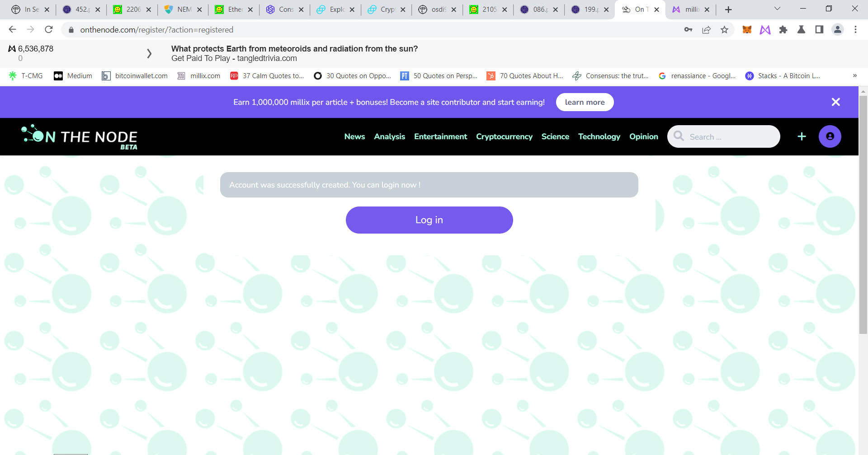
Task: Open the 50 Quotes on Persp bookmark
Action: (439, 75)
